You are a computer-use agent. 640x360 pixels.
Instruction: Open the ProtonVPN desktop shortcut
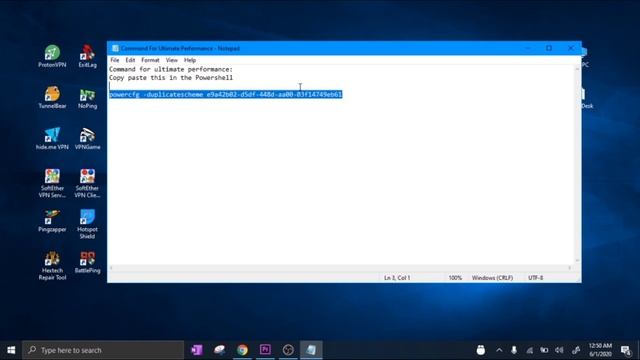click(52, 56)
